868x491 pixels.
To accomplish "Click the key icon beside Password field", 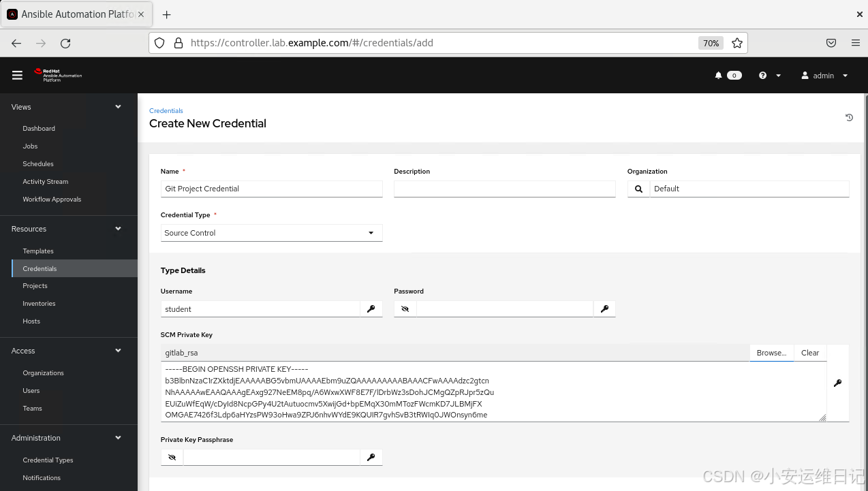I will [x=604, y=309].
